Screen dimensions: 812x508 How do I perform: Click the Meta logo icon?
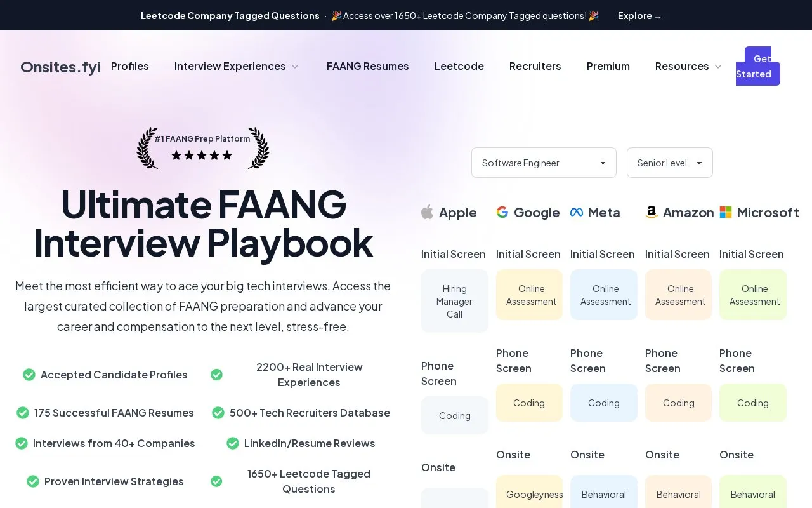click(x=577, y=212)
